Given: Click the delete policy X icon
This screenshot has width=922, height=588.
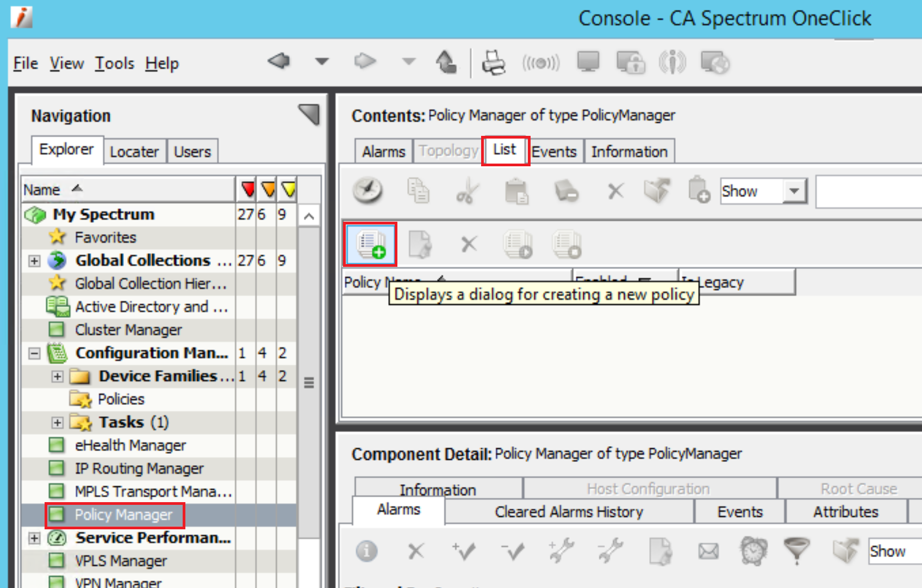Looking at the screenshot, I should tap(469, 244).
